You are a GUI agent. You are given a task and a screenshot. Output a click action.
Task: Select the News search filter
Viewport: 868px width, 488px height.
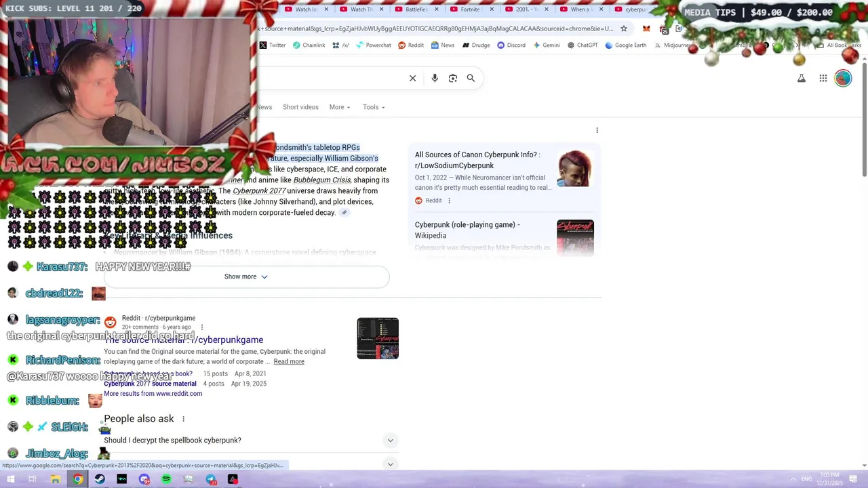[x=264, y=107]
